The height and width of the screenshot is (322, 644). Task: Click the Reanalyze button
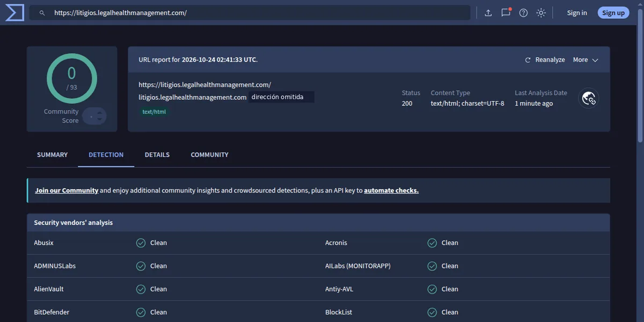click(x=545, y=60)
